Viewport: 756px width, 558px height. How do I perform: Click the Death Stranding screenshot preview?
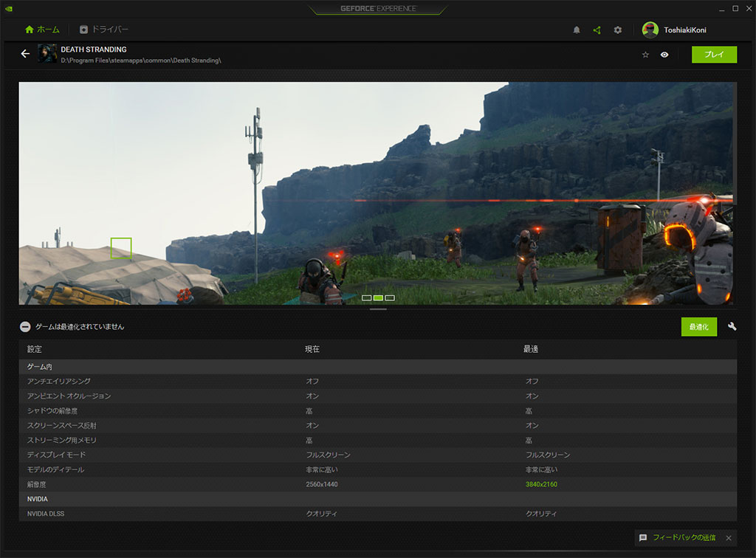point(377,192)
